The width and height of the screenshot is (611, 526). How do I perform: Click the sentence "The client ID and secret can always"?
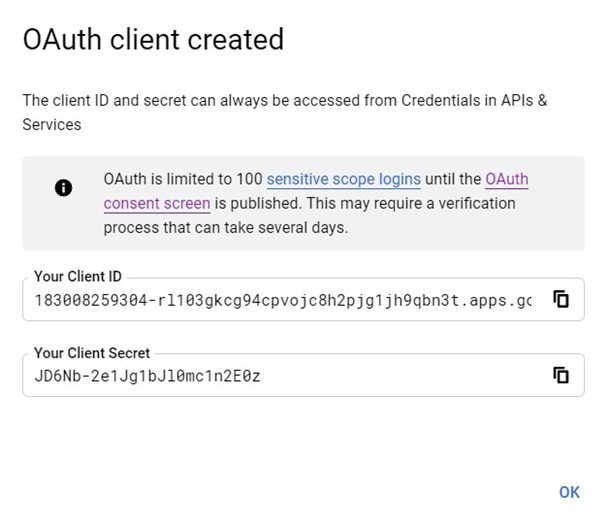click(140, 101)
